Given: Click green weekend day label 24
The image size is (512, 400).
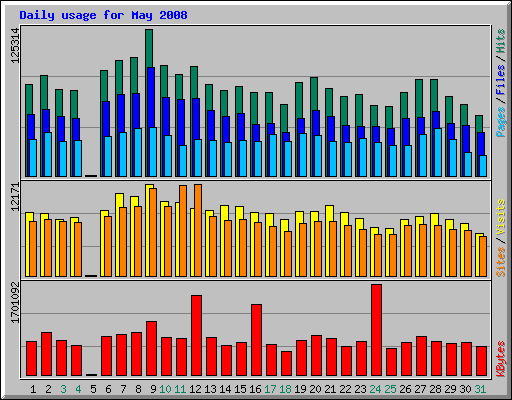Looking at the screenshot, I should point(375,389).
